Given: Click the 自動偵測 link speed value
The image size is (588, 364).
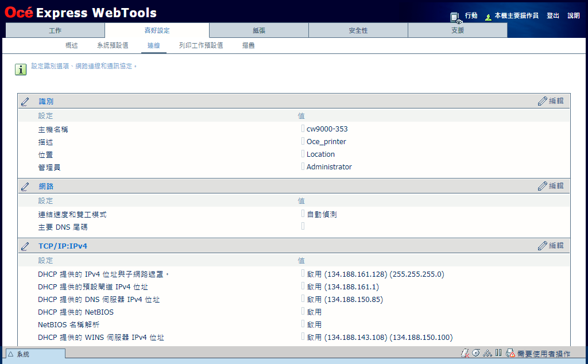Looking at the screenshot, I should [x=322, y=214].
